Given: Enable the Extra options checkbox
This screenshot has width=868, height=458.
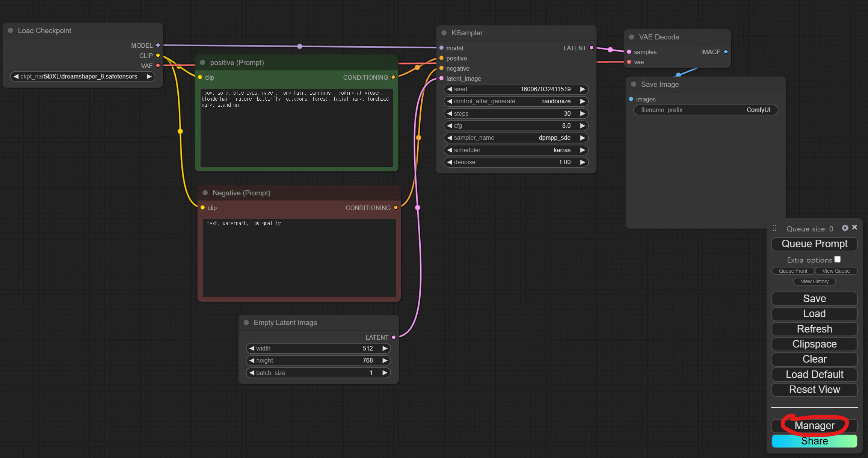Looking at the screenshot, I should coord(837,259).
